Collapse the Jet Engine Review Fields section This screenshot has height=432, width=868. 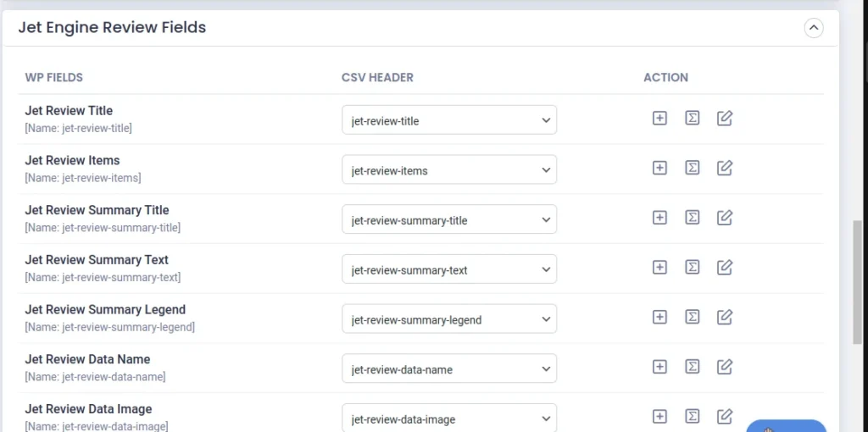click(x=813, y=28)
